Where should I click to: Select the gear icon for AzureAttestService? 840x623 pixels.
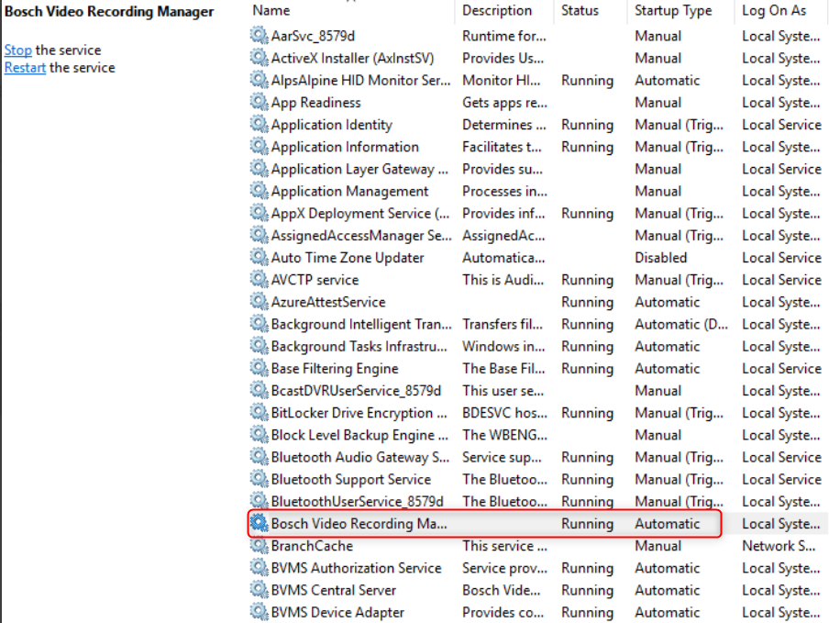coord(260,301)
